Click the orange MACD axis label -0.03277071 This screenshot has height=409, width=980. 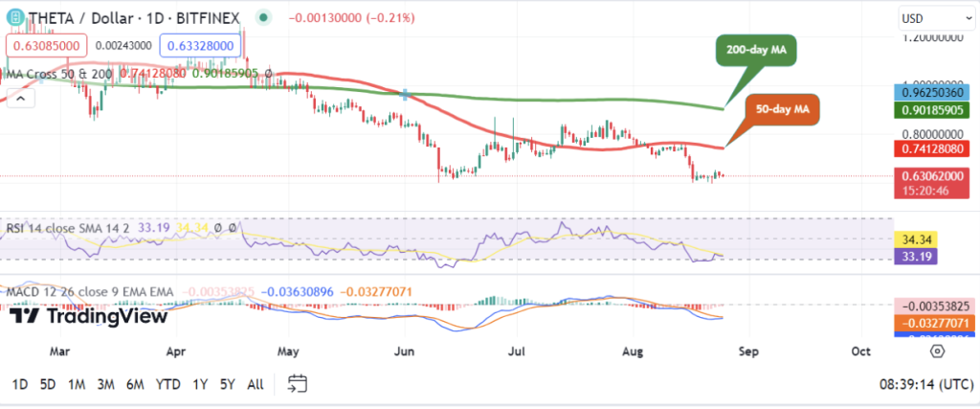point(932,323)
